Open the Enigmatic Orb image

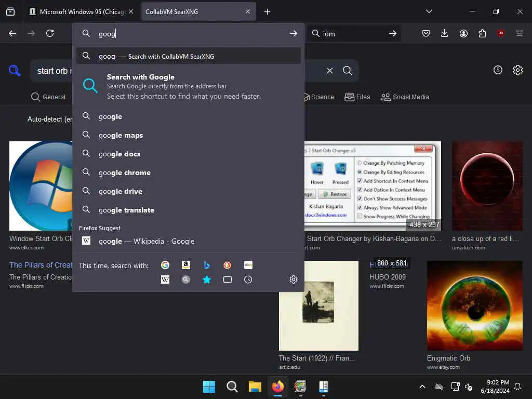pyautogui.click(x=475, y=305)
